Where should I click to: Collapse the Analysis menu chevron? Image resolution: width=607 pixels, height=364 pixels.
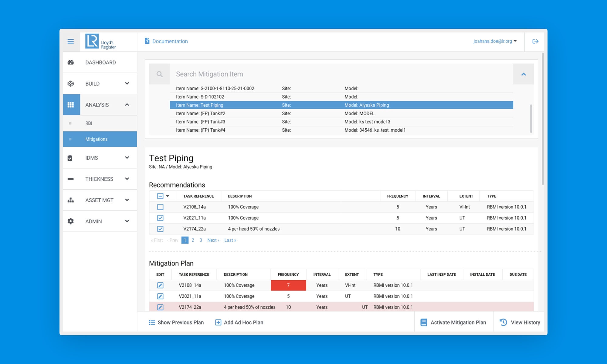(x=127, y=105)
